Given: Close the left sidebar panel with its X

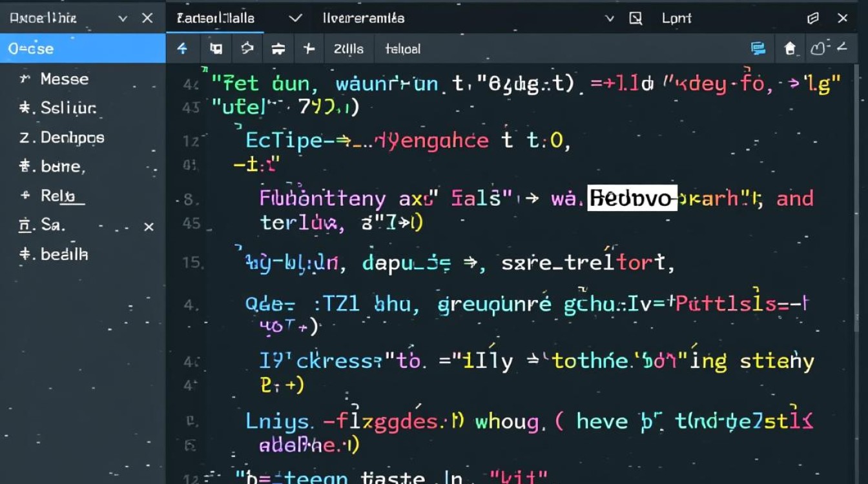Looking at the screenshot, I should [x=147, y=18].
